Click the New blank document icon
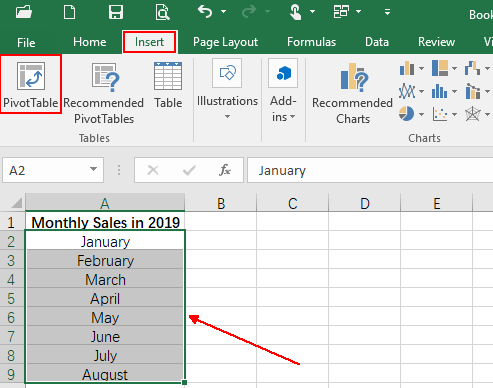This screenshot has width=493, height=388. (x=69, y=12)
